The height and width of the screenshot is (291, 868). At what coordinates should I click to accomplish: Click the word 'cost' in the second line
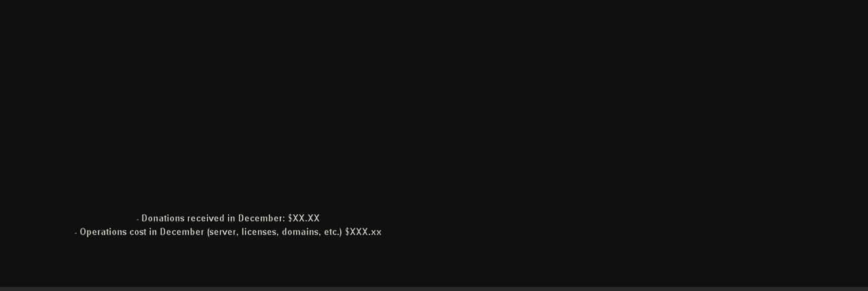coord(138,232)
